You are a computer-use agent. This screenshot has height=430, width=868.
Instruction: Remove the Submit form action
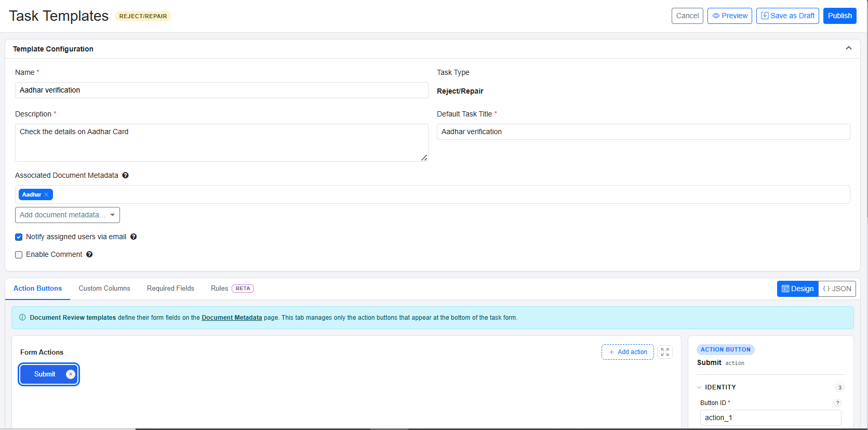71,374
